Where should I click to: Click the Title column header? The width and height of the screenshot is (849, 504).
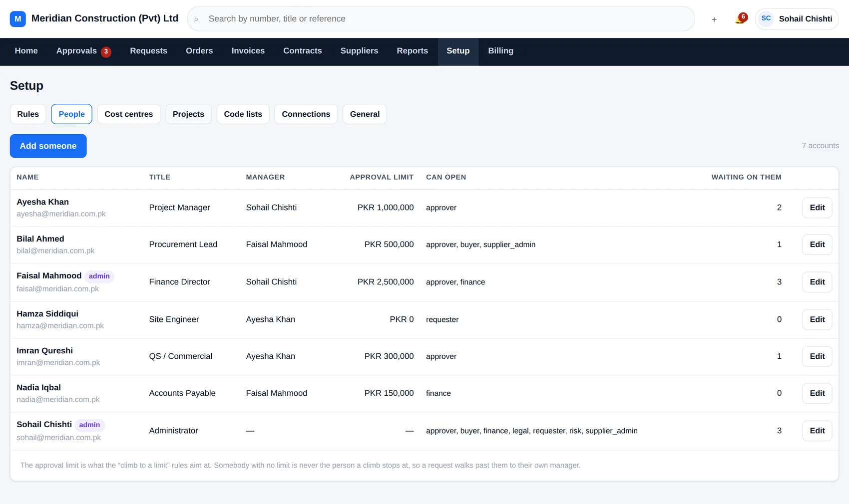point(160,177)
